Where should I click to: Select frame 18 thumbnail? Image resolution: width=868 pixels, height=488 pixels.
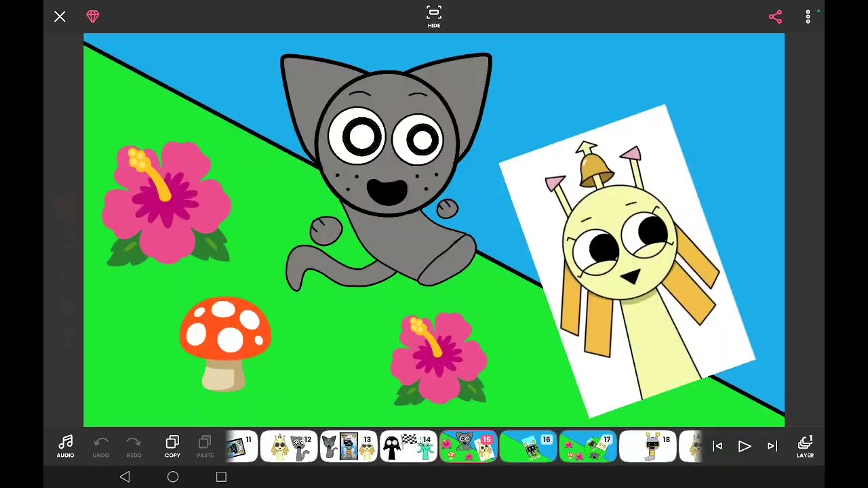click(647, 447)
